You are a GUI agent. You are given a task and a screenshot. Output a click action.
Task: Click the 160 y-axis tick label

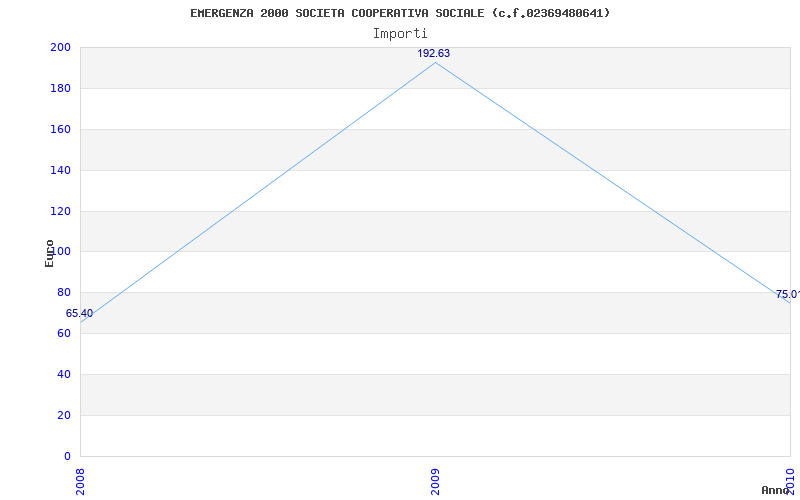tap(60, 129)
